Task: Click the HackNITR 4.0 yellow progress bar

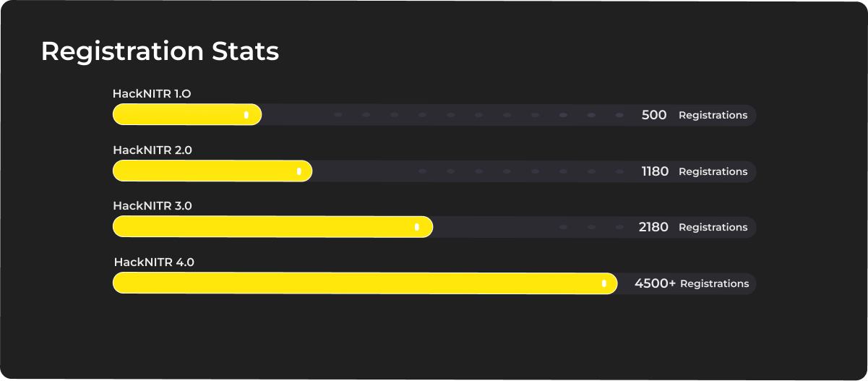Action: pyautogui.click(x=365, y=283)
